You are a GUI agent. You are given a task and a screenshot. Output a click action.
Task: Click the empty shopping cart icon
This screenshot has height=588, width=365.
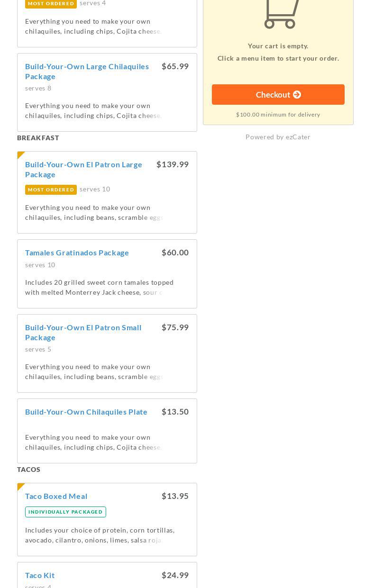point(281,14)
